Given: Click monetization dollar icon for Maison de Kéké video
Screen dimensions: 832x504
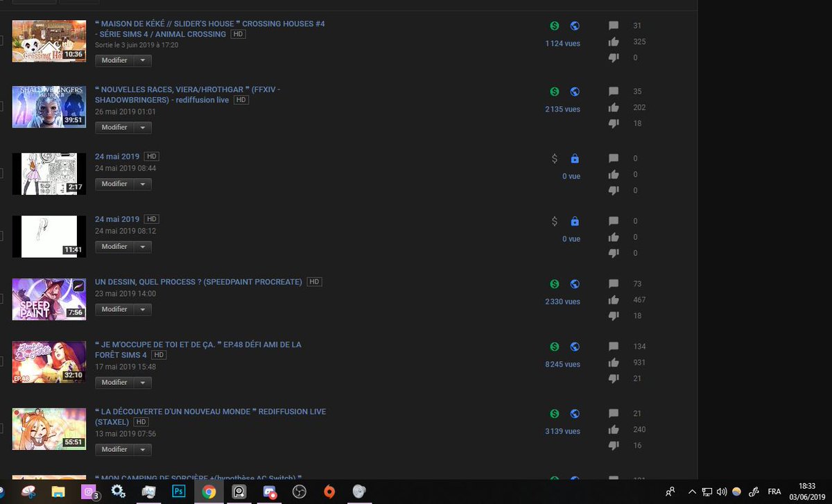Looking at the screenshot, I should coord(555,26).
